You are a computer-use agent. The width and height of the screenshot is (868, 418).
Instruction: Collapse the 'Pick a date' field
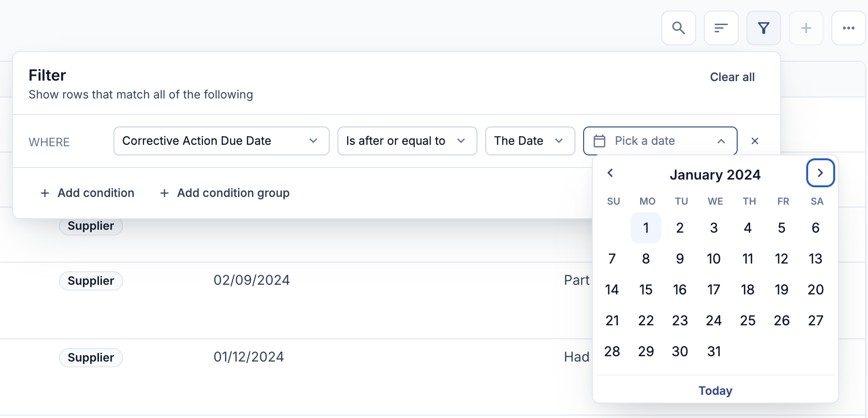pyautogui.click(x=660, y=141)
